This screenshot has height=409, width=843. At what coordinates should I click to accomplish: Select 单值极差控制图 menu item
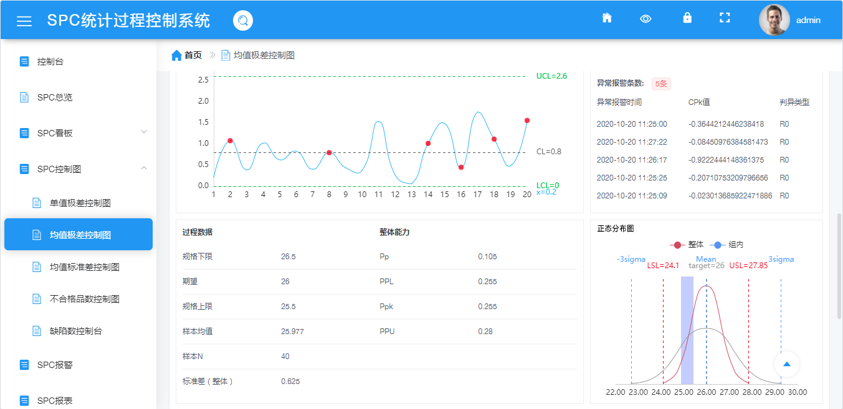80,203
